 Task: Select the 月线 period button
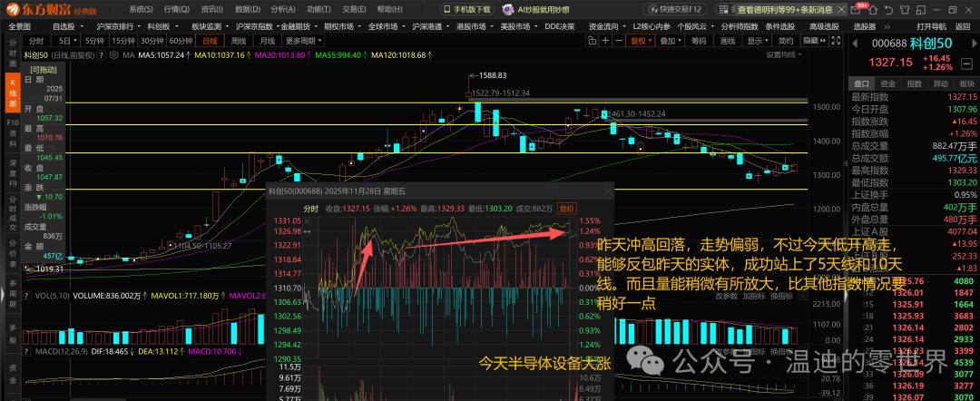pyautogui.click(x=268, y=41)
